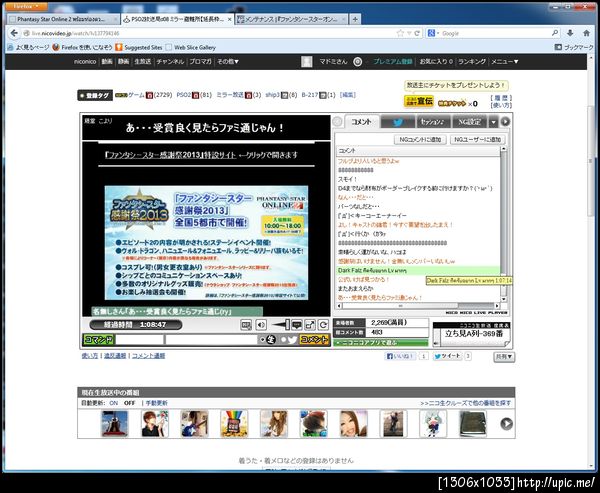Open the ランキング header link

472,61
